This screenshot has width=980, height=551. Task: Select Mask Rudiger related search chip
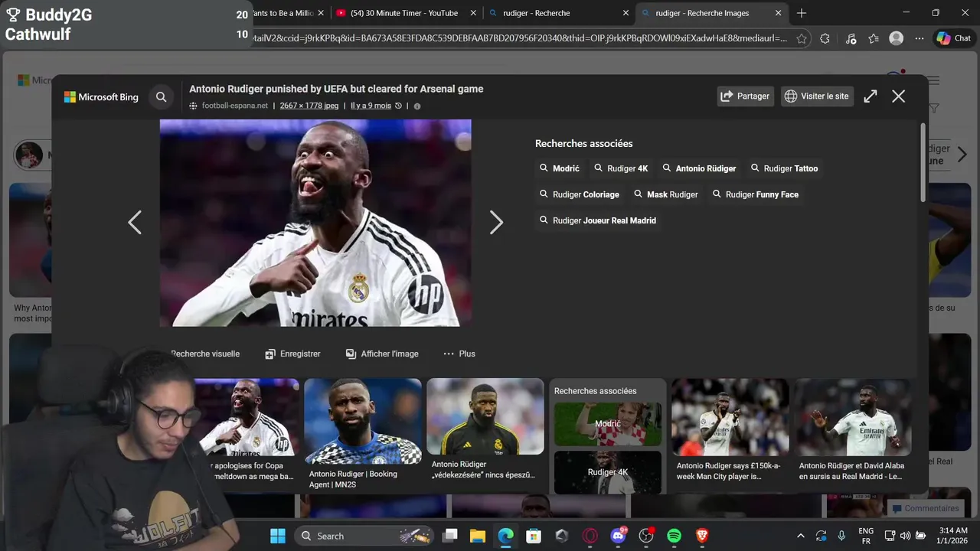[x=665, y=194]
